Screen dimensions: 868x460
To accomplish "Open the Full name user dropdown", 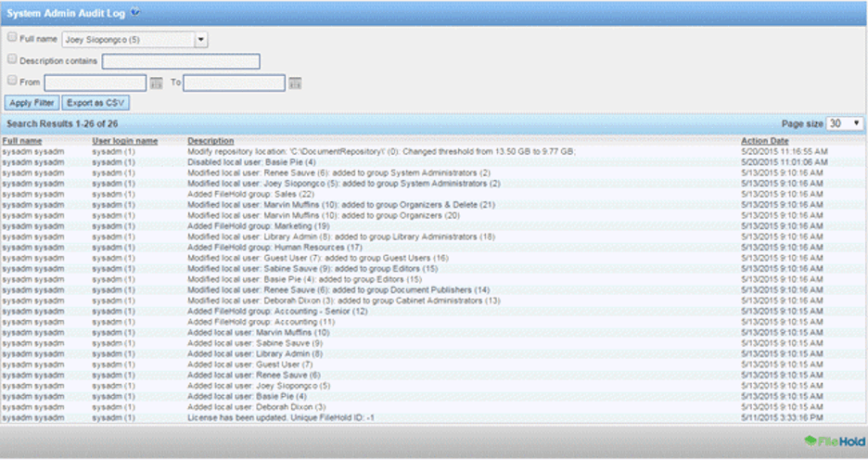I will [x=201, y=40].
